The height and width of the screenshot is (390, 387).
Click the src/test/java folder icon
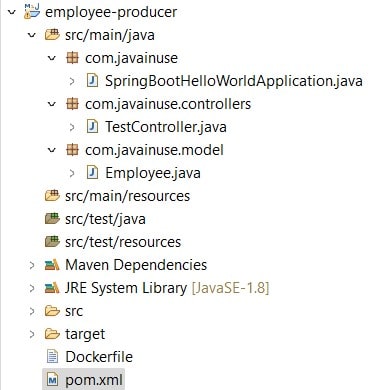point(52,219)
